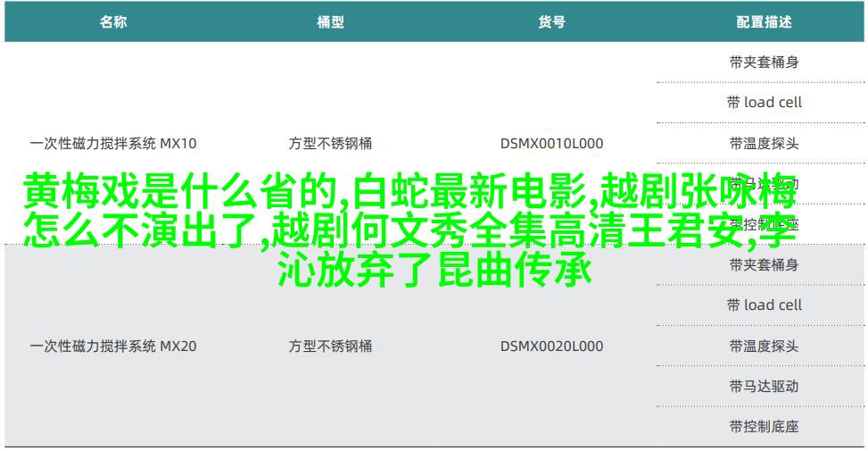Click 带控制底座 in the MX20 configuration
The height and width of the screenshot is (451, 868).
tap(764, 426)
